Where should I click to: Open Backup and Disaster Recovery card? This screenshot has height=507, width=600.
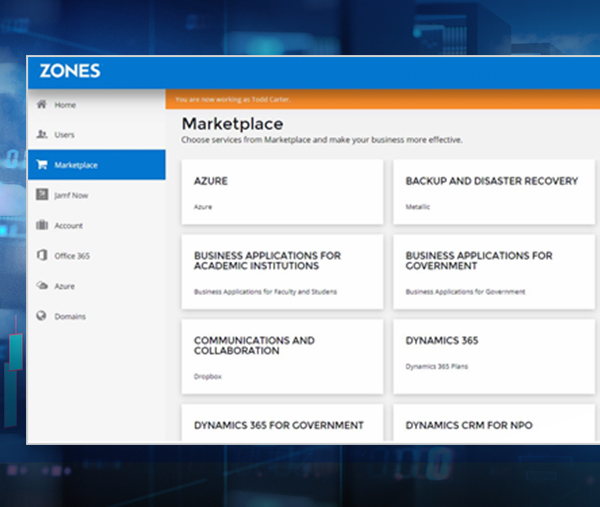point(494,192)
